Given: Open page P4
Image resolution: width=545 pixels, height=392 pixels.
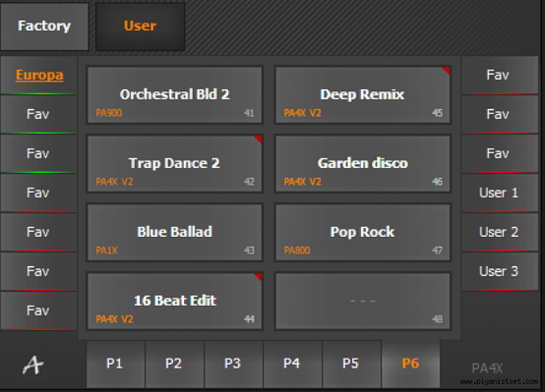Looking at the screenshot, I should 292,364.
